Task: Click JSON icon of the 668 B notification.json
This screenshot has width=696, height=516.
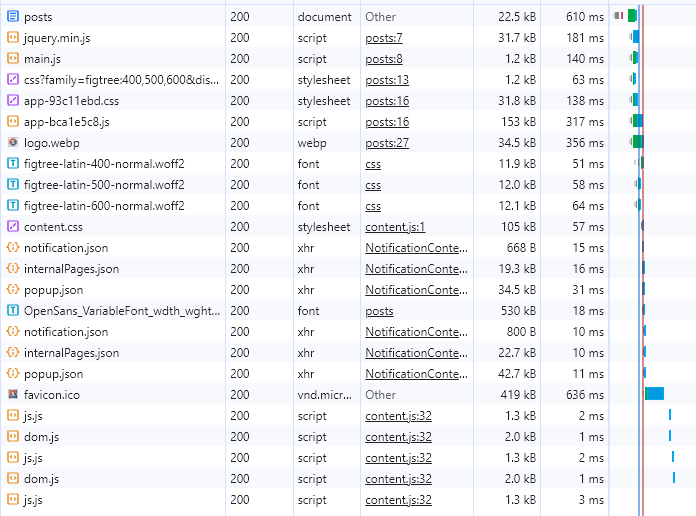Action: (x=13, y=247)
